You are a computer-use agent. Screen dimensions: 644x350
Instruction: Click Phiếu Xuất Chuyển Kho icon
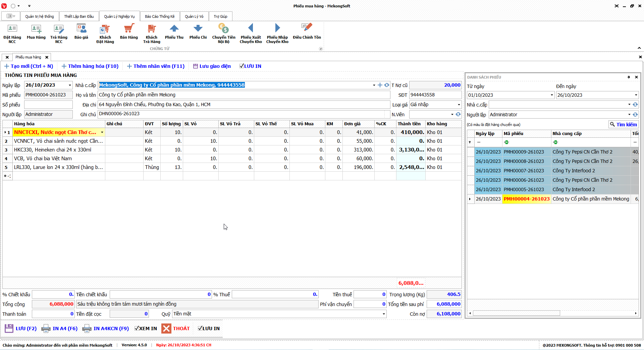click(x=251, y=33)
